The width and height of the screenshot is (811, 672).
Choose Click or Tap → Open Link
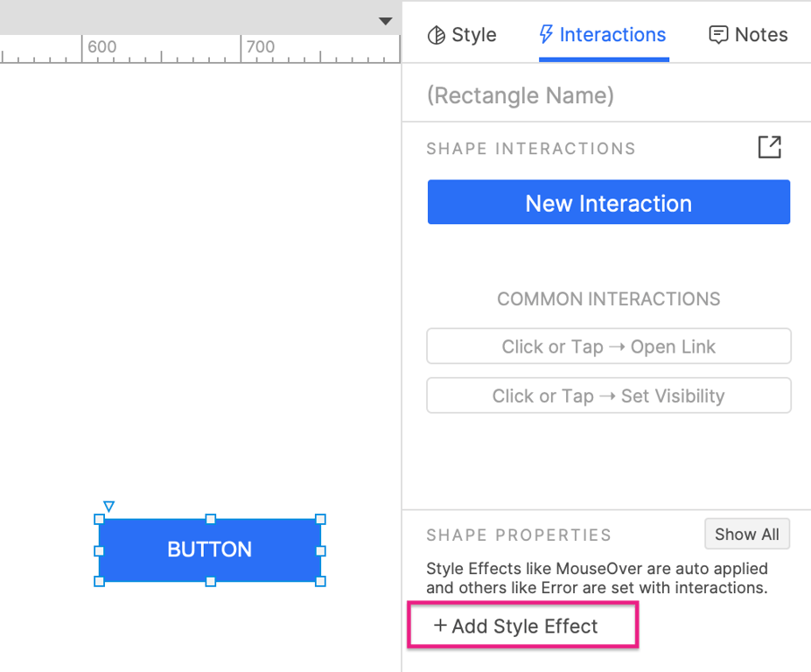[x=609, y=346]
